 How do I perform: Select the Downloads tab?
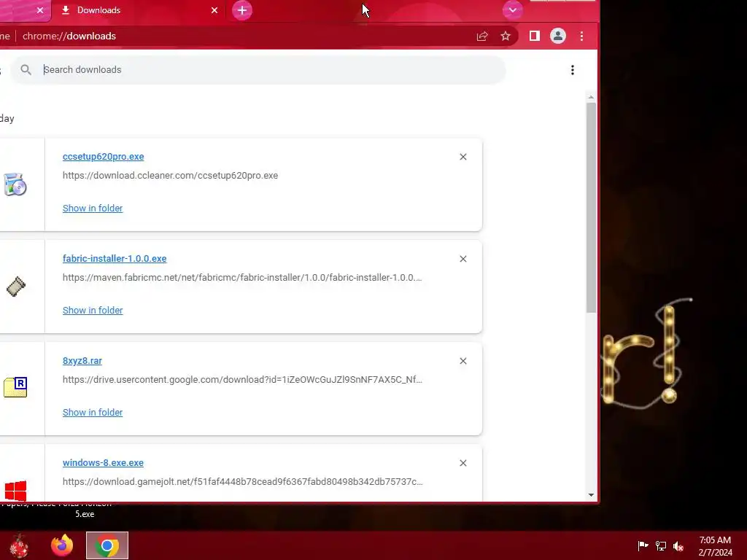click(x=138, y=10)
